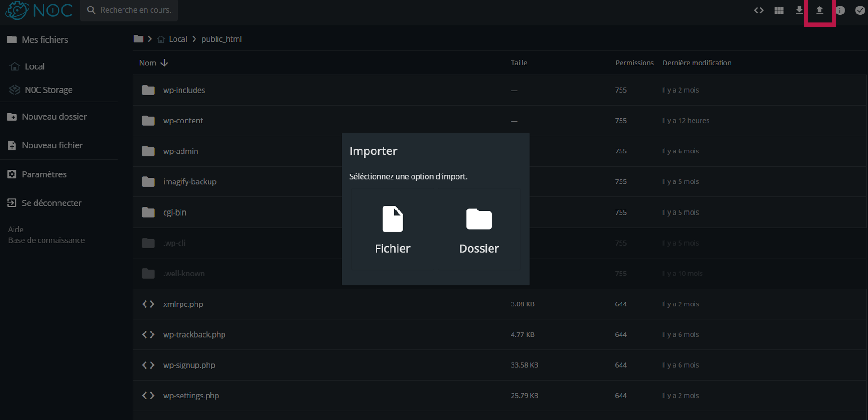The image size is (868, 420).
Task: Click 33.58 KB size of wp-signup.php
Action: (524, 365)
